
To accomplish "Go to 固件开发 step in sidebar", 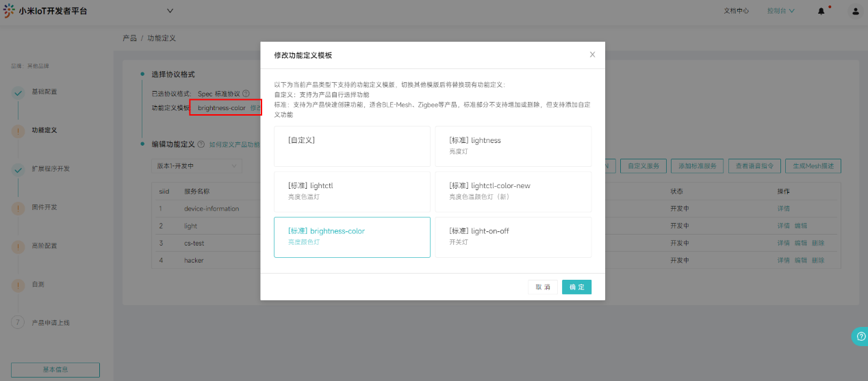I will pos(44,207).
